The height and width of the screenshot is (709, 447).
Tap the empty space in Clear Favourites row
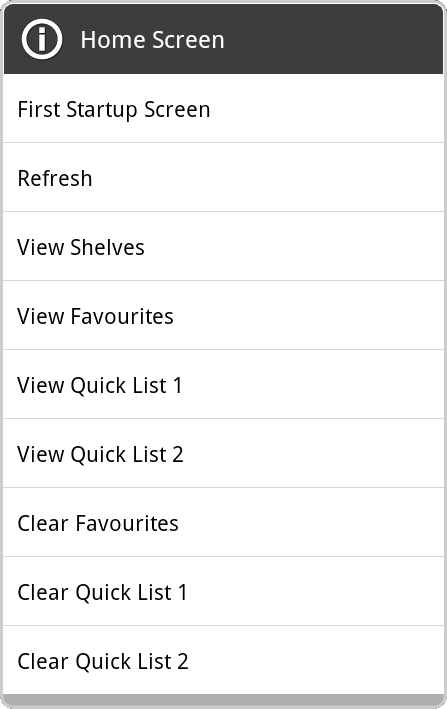[x=312, y=523]
